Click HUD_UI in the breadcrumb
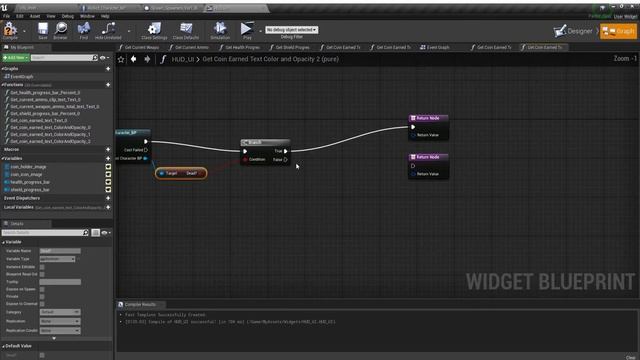 point(182,59)
